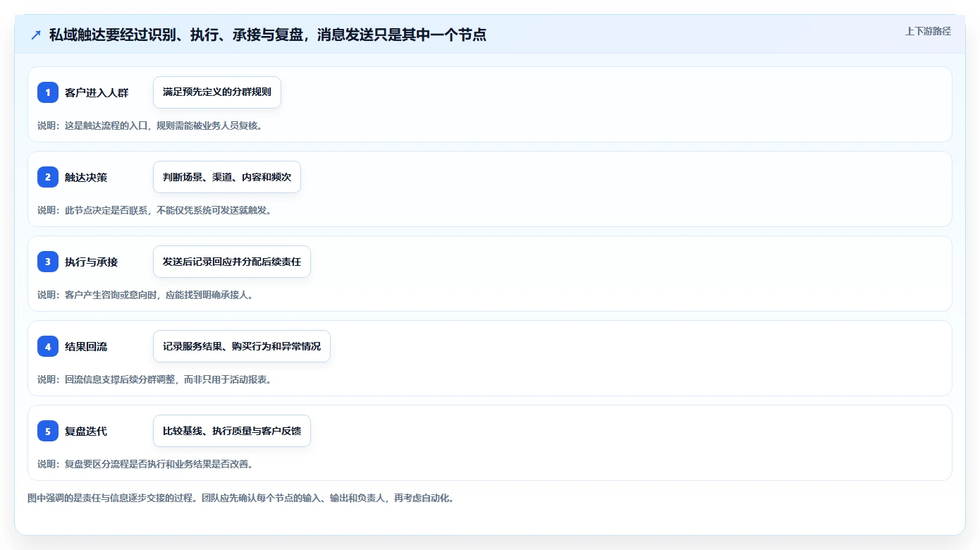Viewport: 980px width, 550px height.
Task: Click the step 1 number badge
Action: click(x=48, y=92)
